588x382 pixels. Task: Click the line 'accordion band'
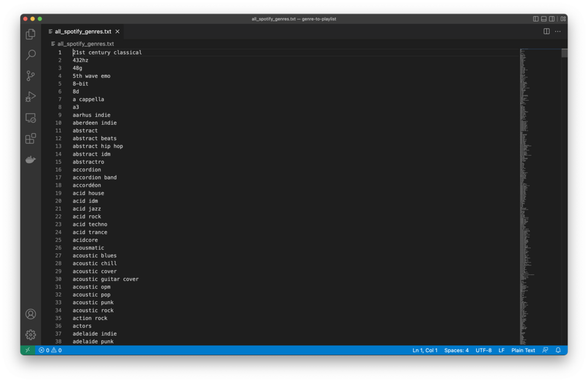tap(95, 178)
